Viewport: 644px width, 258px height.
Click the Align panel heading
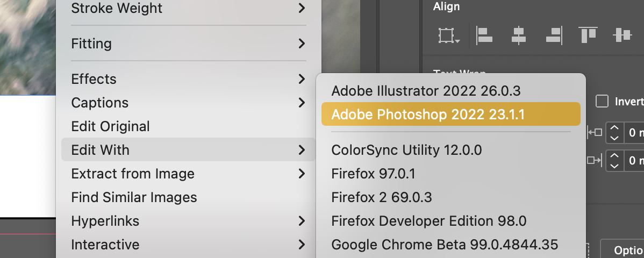[x=446, y=6]
